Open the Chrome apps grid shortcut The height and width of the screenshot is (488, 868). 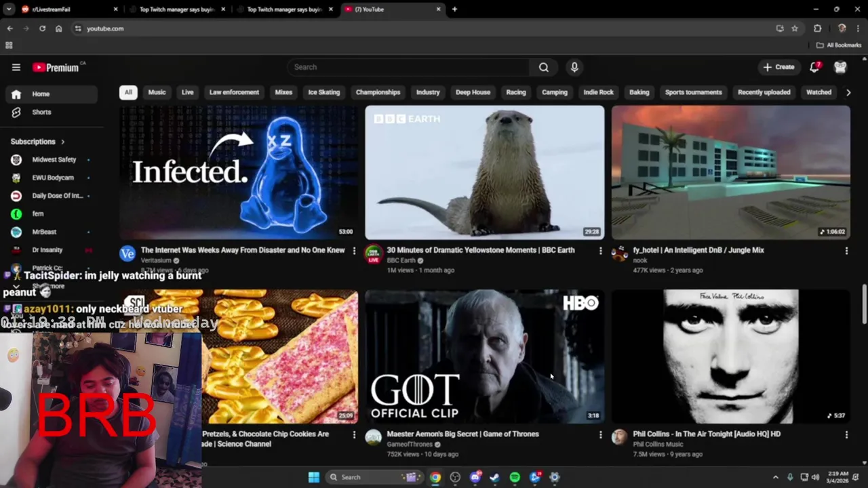[x=9, y=45]
